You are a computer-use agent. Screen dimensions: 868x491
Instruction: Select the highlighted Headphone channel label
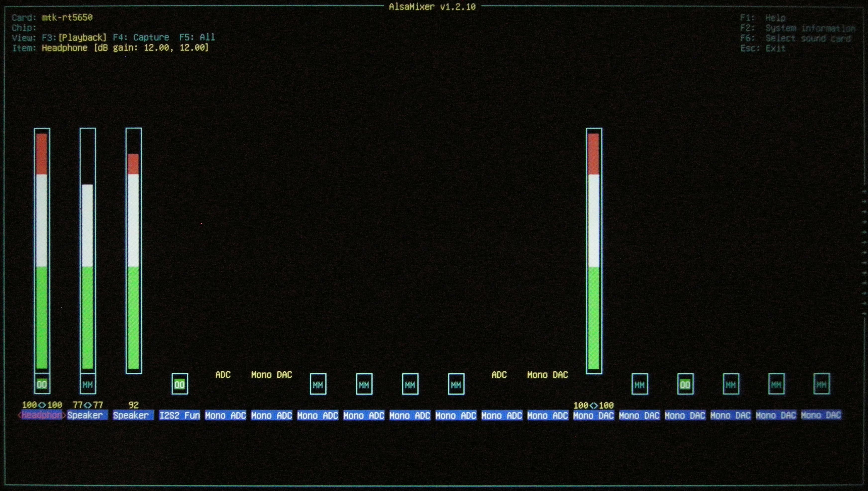42,415
